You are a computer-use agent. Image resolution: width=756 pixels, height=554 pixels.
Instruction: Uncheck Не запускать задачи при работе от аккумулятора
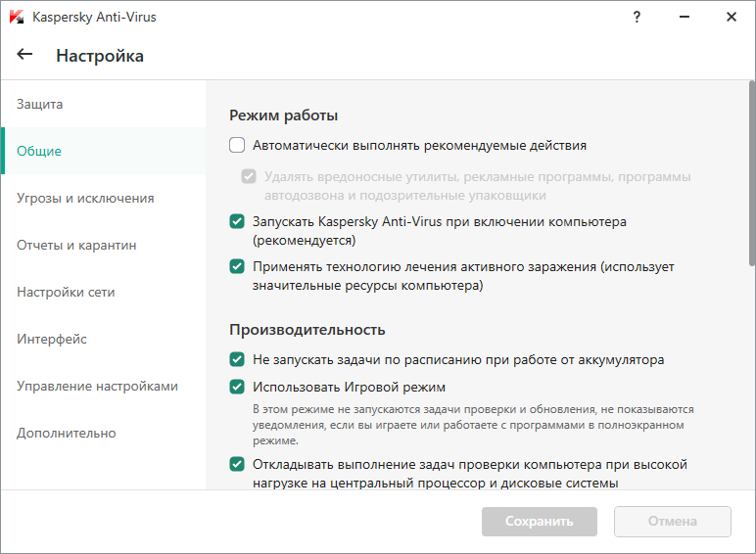coord(237,359)
